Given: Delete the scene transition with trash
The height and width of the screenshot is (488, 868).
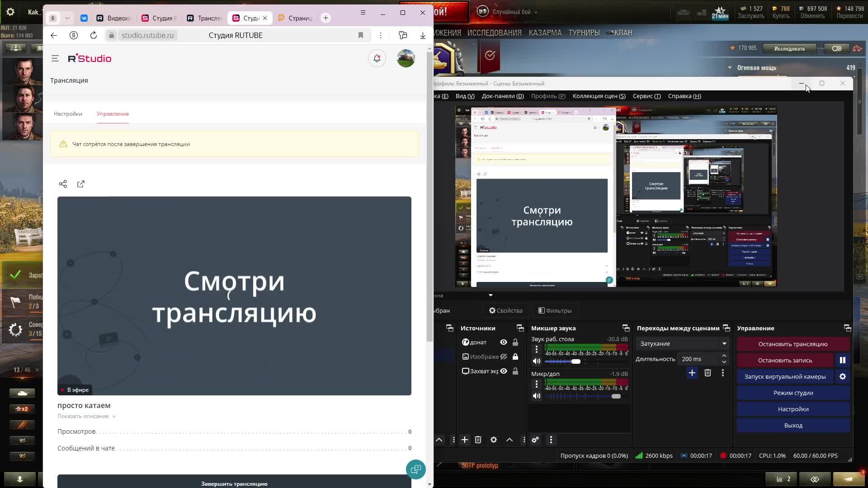Looking at the screenshot, I should tap(708, 373).
